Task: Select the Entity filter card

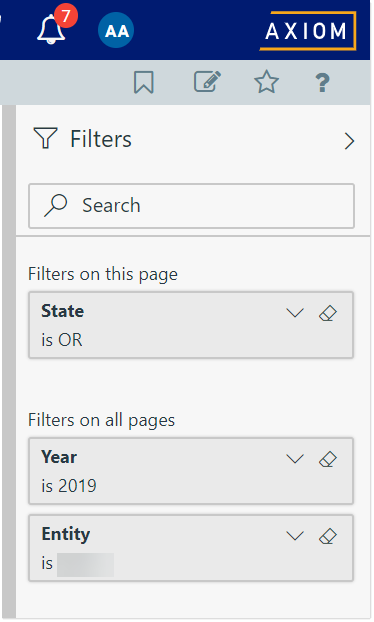Action: click(191, 548)
